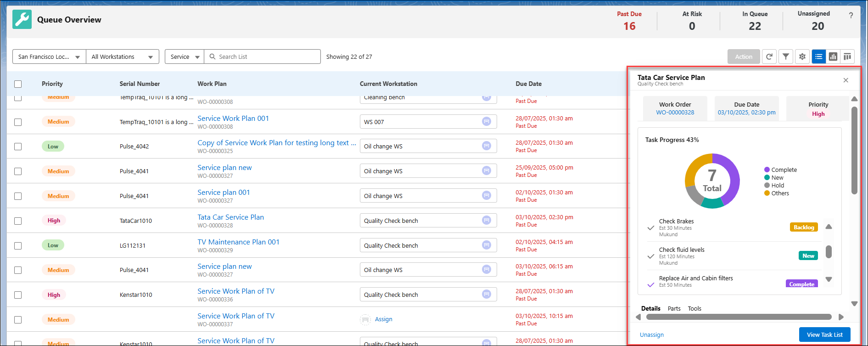Screen dimensions: 868x346
Task: Click the View Task List button
Action: (825, 335)
